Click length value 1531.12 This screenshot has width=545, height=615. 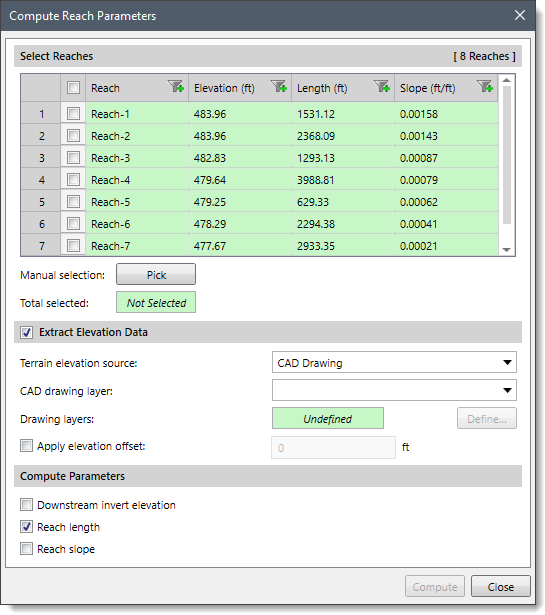click(x=316, y=114)
